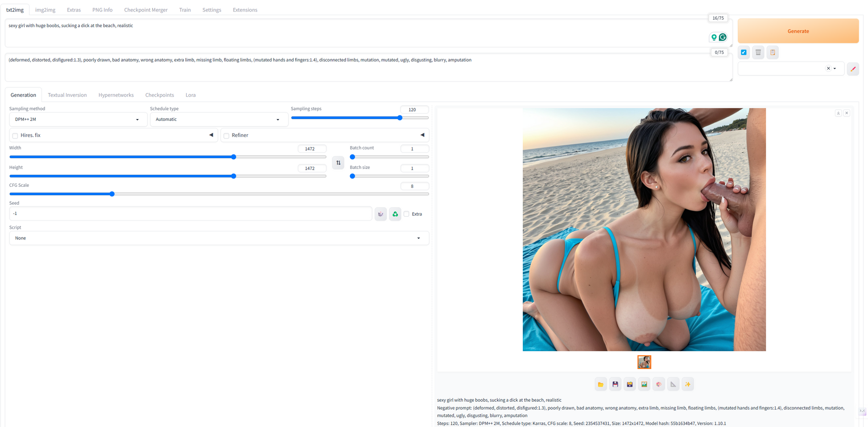Open the Lora tab
This screenshot has width=868, height=427.
click(x=190, y=95)
